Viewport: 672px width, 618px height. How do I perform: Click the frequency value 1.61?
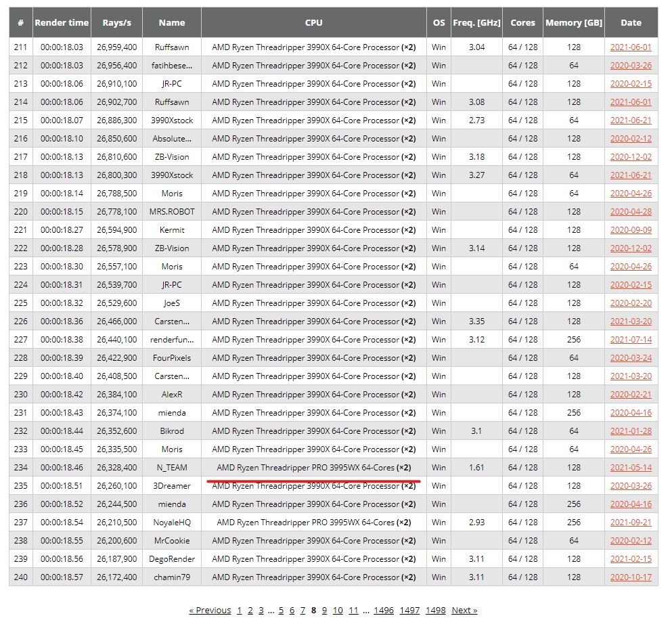pyautogui.click(x=476, y=468)
